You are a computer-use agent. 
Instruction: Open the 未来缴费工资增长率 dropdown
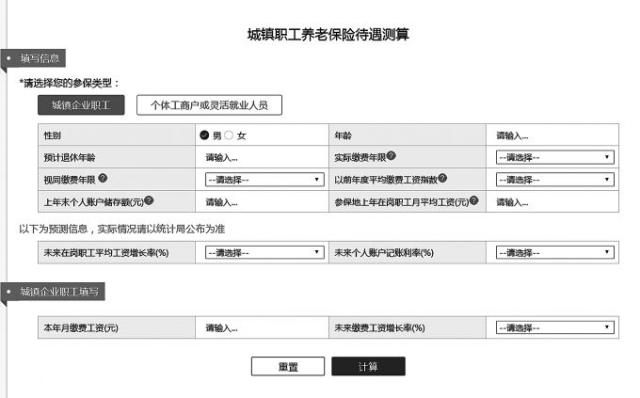[555, 327]
